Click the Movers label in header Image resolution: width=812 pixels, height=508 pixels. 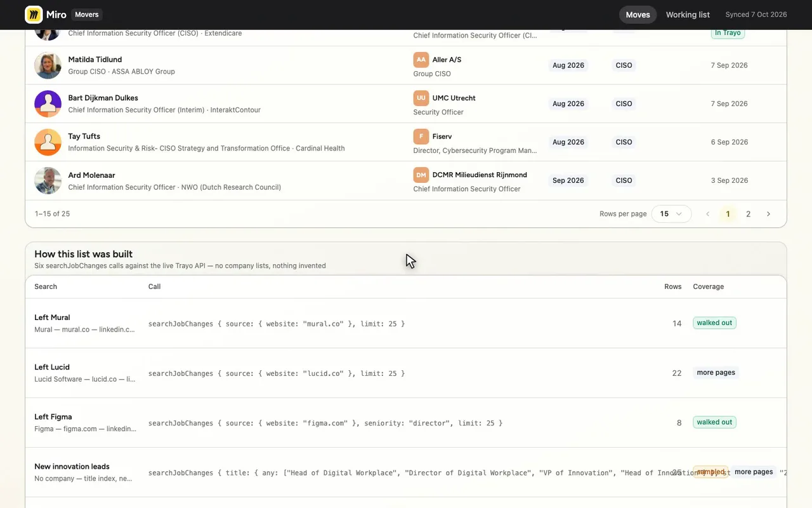pos(86,15)
